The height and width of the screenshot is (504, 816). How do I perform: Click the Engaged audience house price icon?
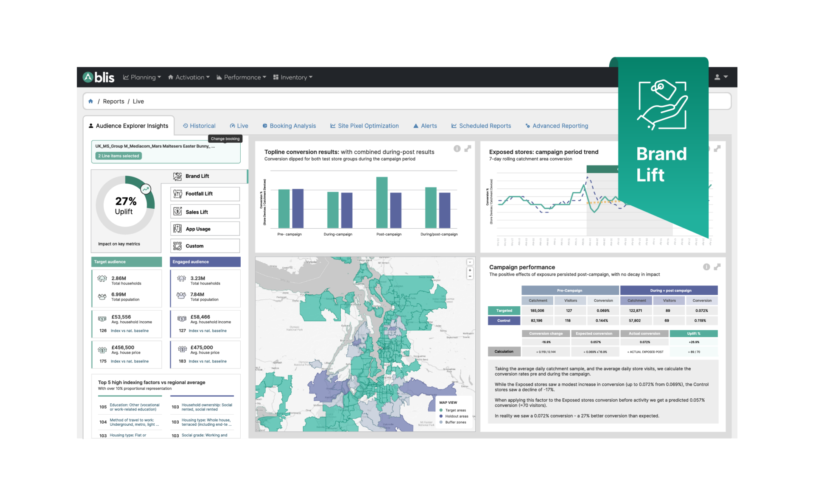pyautogui.click(x=182, y=349)
